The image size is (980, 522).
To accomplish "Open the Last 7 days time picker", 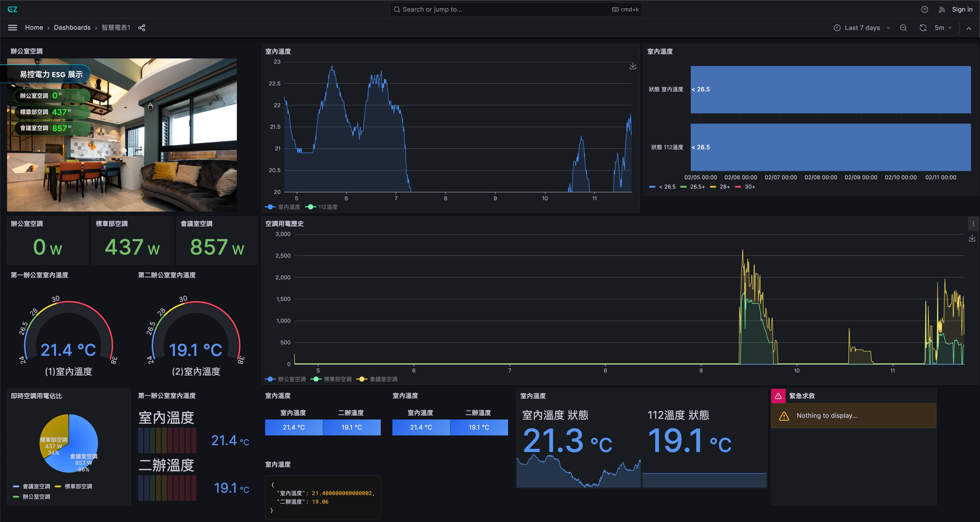I will [862, 28].
